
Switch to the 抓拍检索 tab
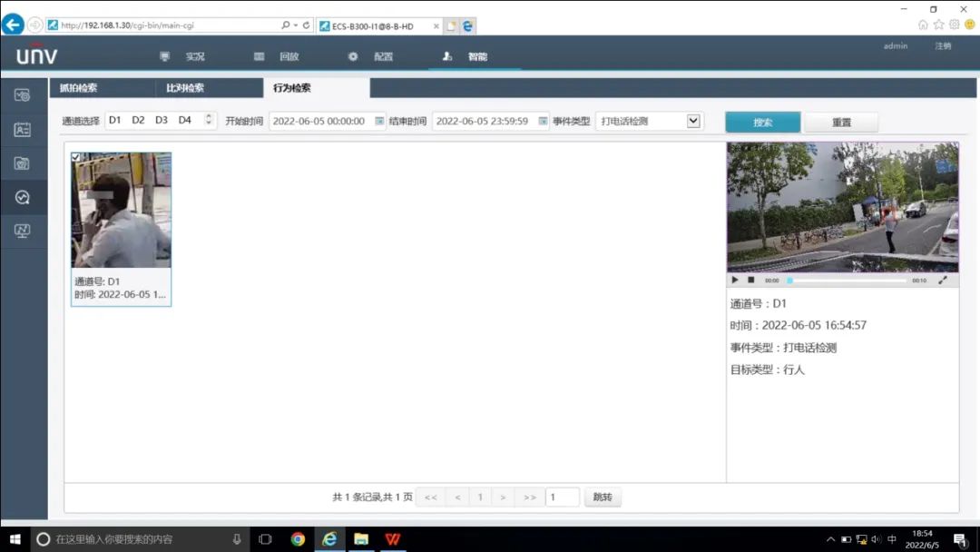(x=79, y=88)
